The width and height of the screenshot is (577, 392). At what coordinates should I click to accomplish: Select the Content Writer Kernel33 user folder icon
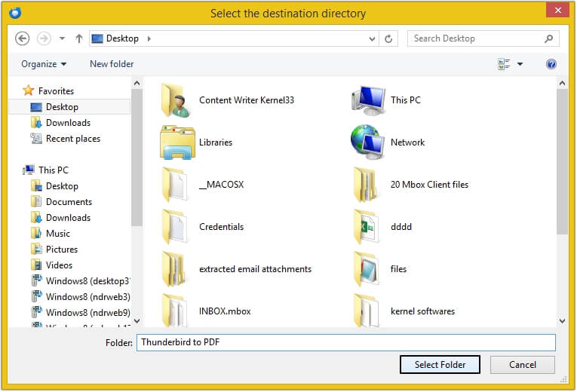(x=176, y=100)
